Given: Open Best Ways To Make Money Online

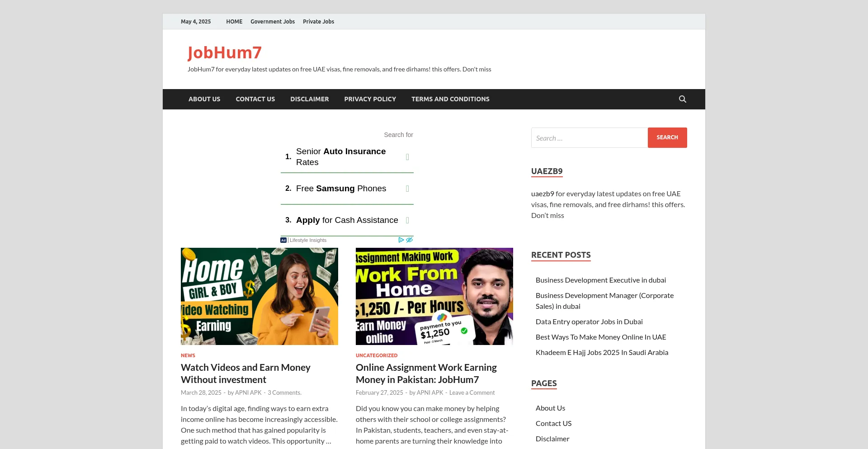Looking at the screenshot, I should tap(601, 337).
